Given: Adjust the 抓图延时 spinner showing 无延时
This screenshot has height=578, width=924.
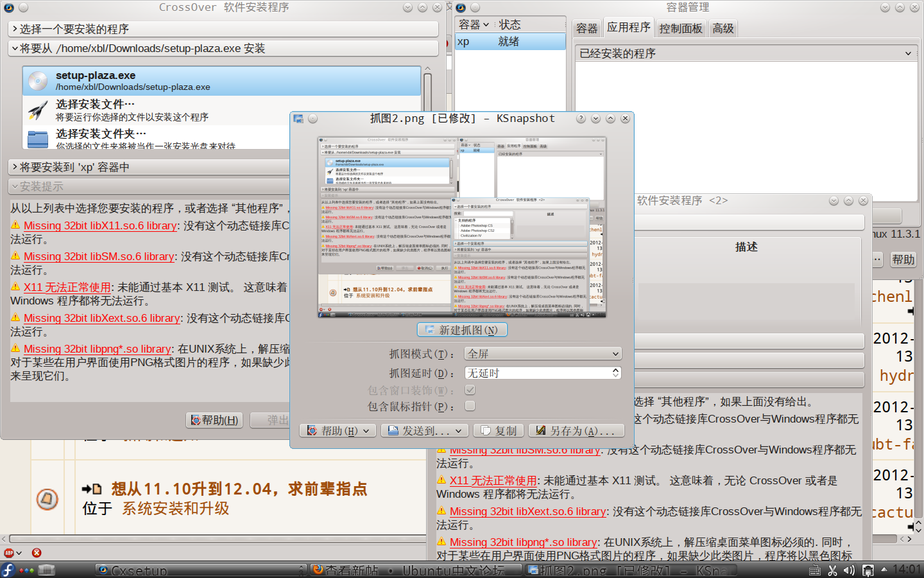Looking at the screenshot, I should tap(543, 373).
